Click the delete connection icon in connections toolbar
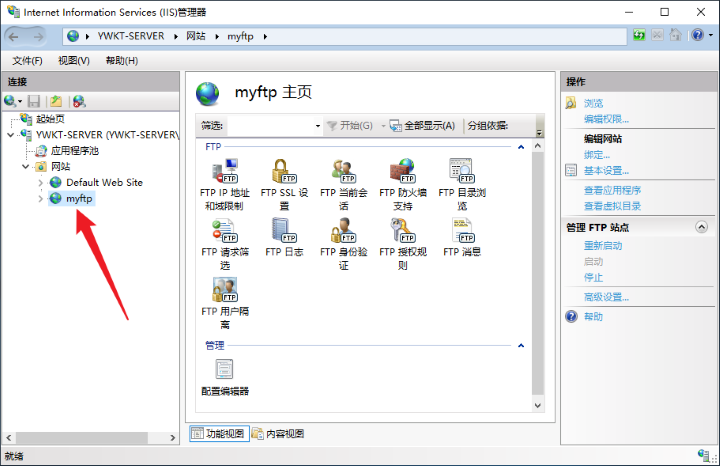 click(x=79, y=101)
